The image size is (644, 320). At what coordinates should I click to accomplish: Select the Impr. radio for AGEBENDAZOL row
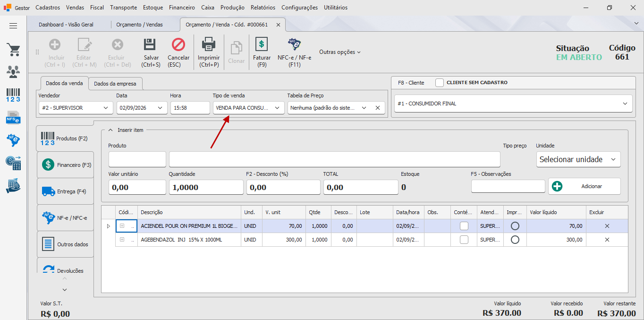coord(515,240)
